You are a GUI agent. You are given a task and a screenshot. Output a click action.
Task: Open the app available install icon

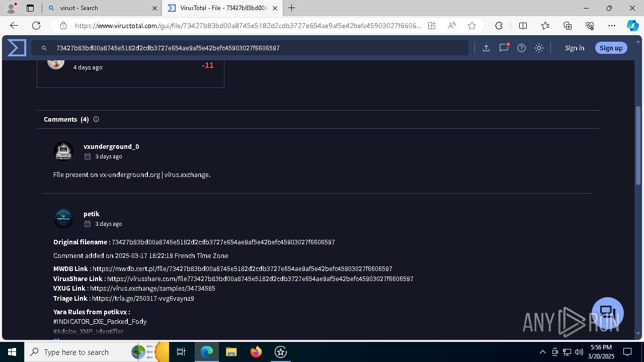432,26
